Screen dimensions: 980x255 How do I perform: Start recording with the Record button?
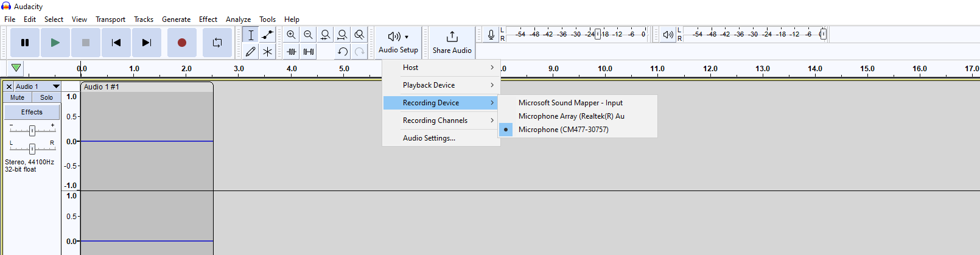click(182, 43)
